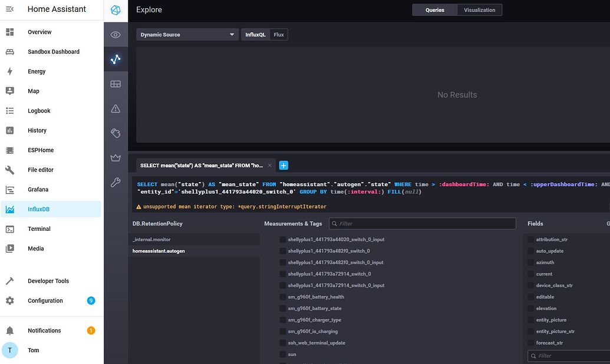Open the Configuration wrench icon in Chronograf
This screenshot has height=364, width=610.
tap(116, 182)
